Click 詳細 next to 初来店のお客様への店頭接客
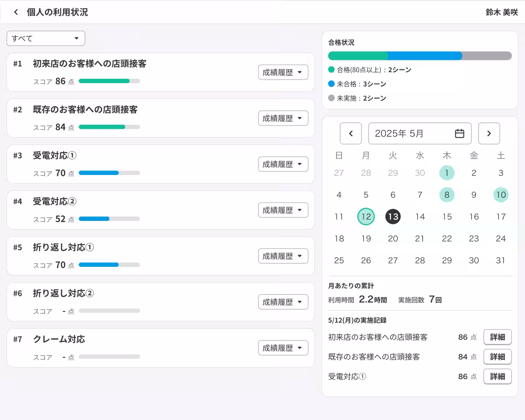525x420 pixels. click(x=497, y=337)
